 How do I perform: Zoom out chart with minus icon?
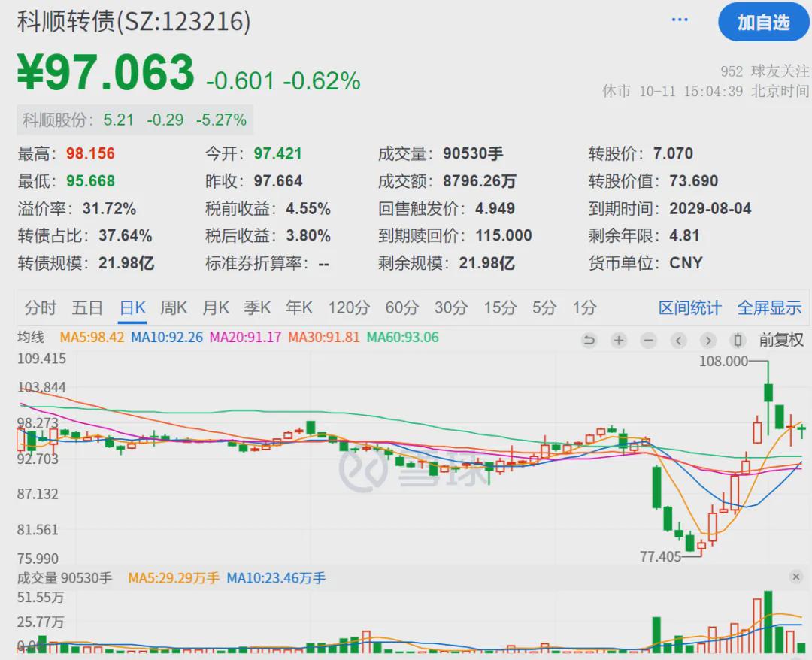point(648,340)
